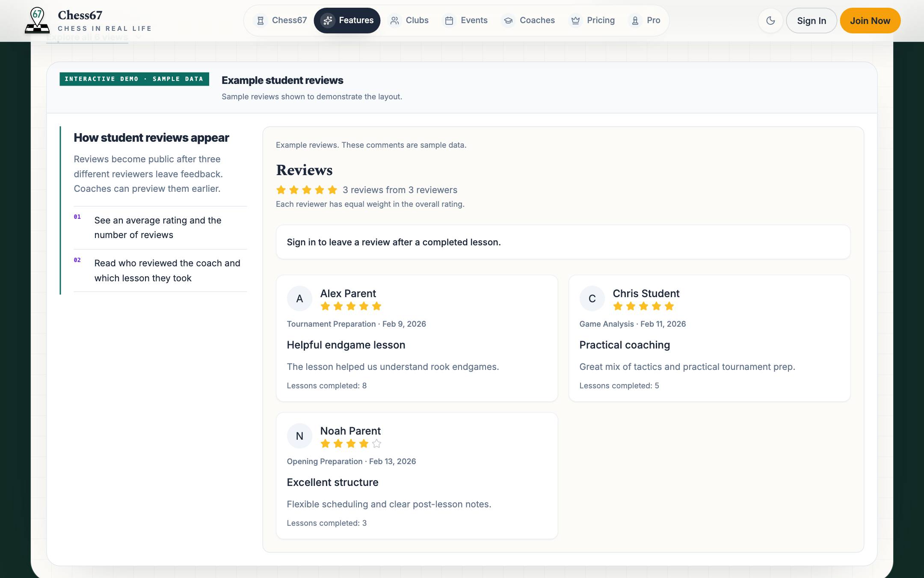Click the name Chris Student

[x=646, y=293]
